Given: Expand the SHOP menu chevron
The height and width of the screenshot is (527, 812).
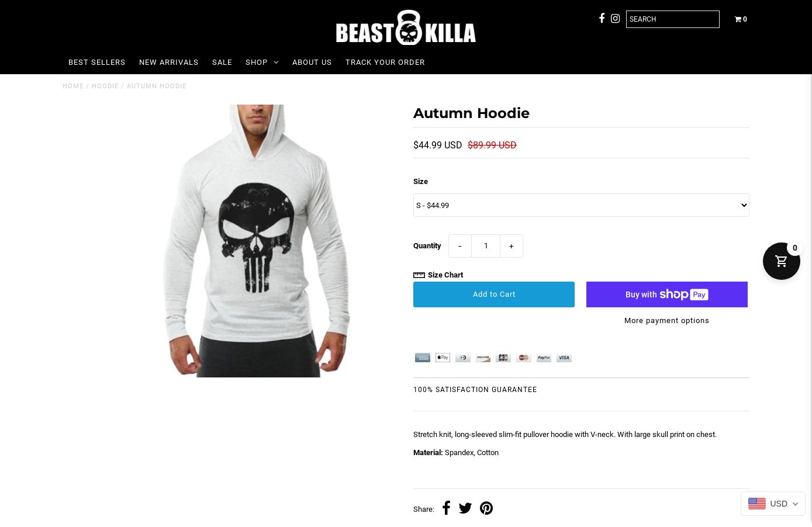Looking at the screenshot, I should (x=276, y=63).
